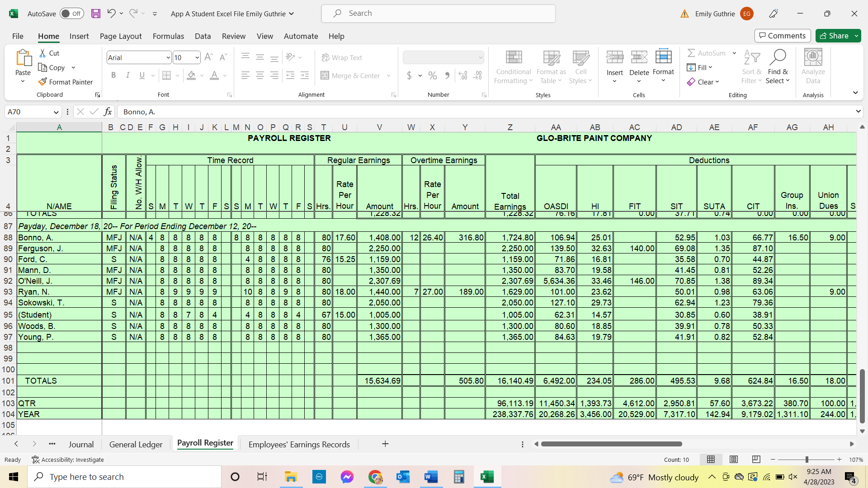Toggle Merge & Center
Viewport: 868px width, 488px height.
350,75
